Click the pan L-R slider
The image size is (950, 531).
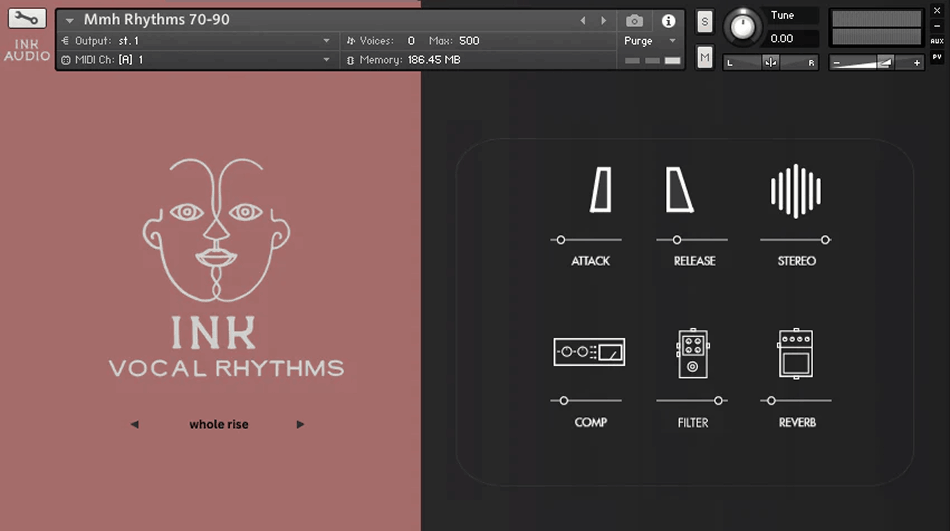click(x=770, y=62)
